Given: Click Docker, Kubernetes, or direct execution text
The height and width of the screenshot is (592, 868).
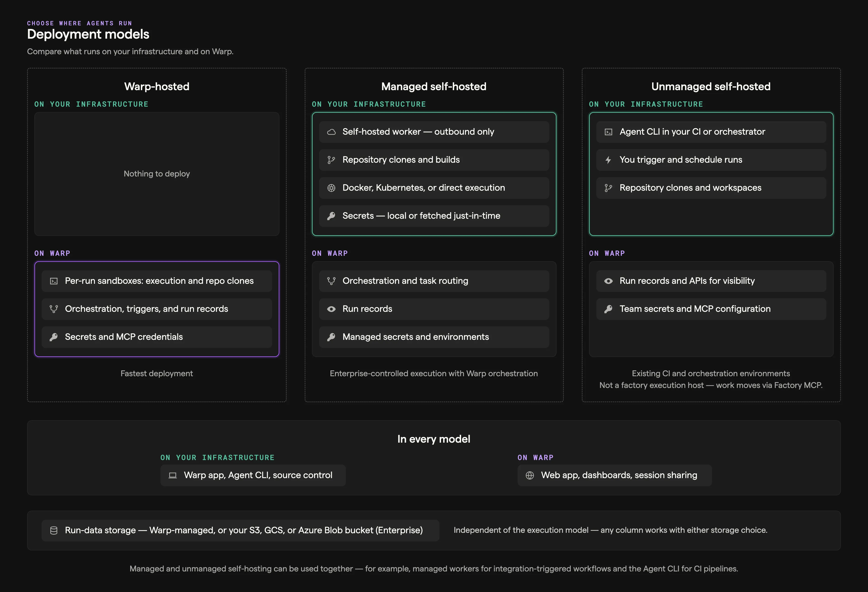Looking at the screenshot, I should 424,188.
